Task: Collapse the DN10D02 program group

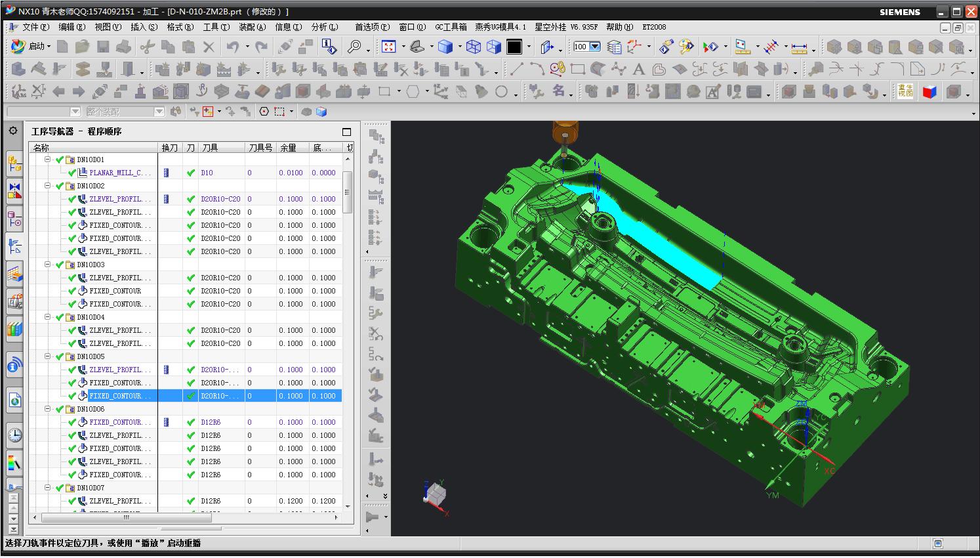Action: [47, 186]
